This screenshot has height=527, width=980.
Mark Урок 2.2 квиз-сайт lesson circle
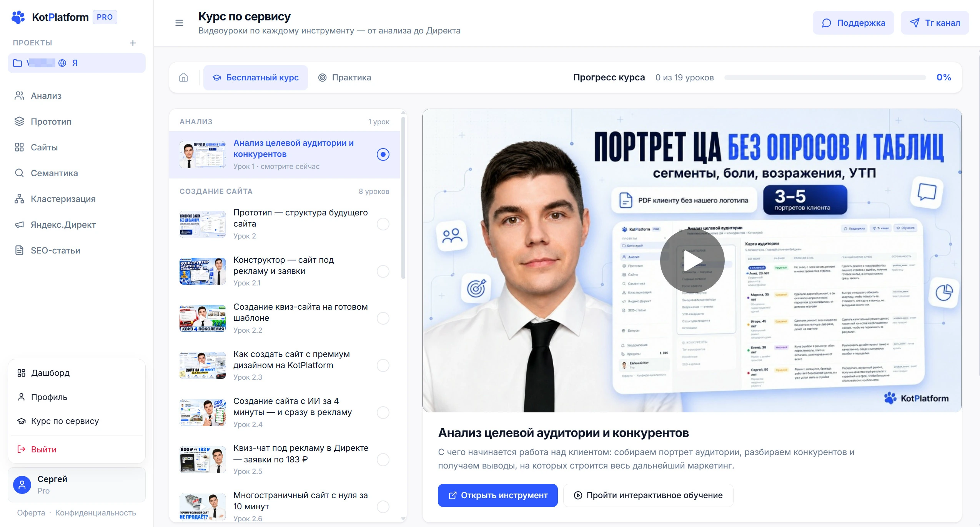(383, 318)
